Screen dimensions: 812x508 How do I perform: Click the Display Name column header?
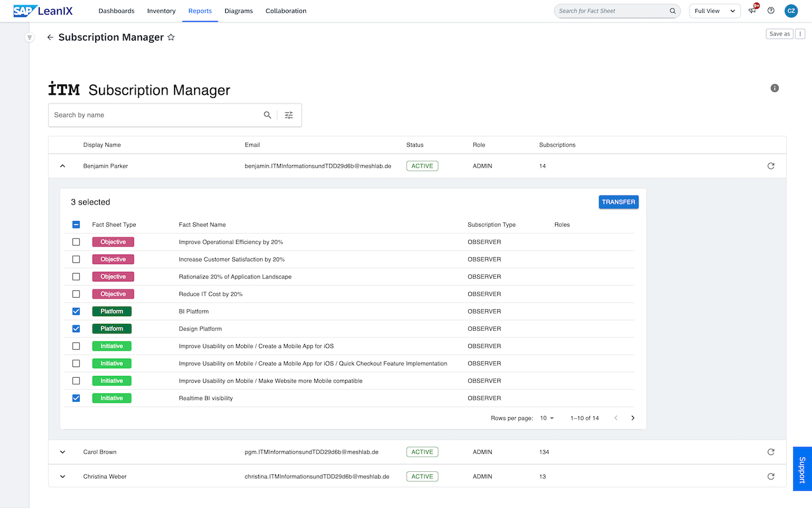(102, 145)
